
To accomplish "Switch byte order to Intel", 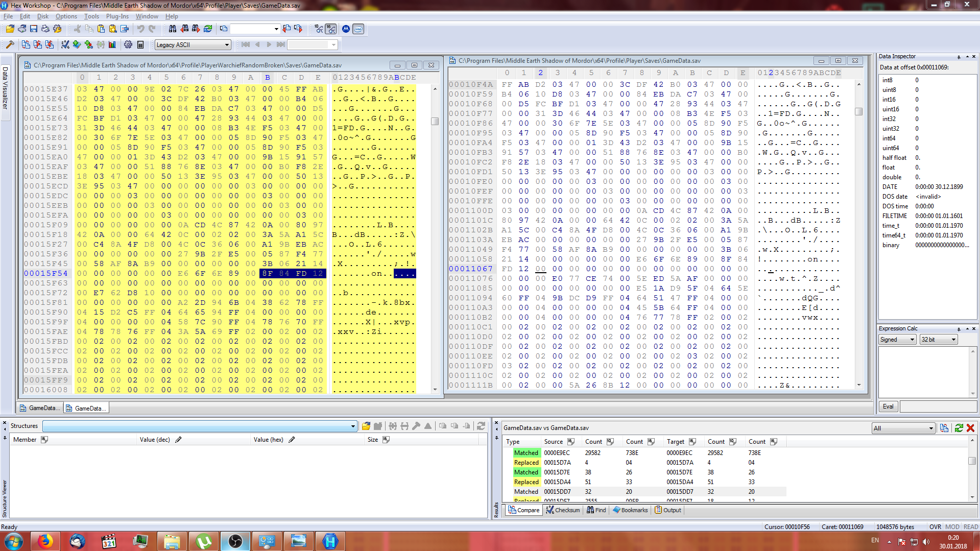I will 358,29.
